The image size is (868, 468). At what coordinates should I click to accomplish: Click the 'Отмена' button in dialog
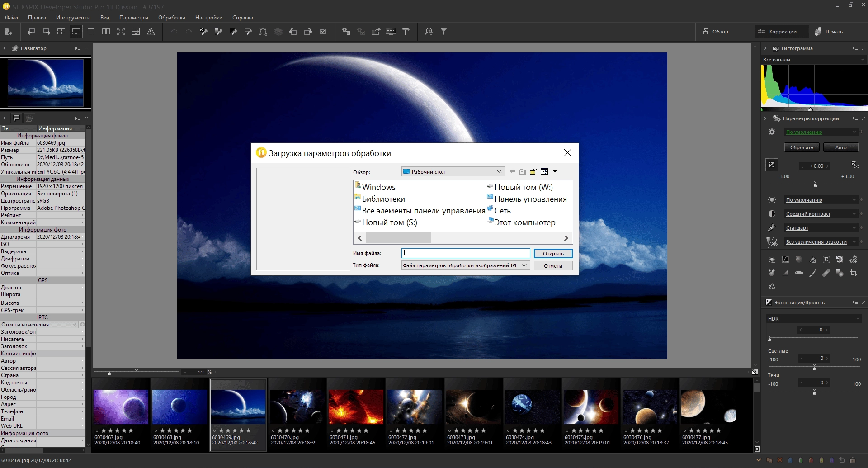point(553,266)
